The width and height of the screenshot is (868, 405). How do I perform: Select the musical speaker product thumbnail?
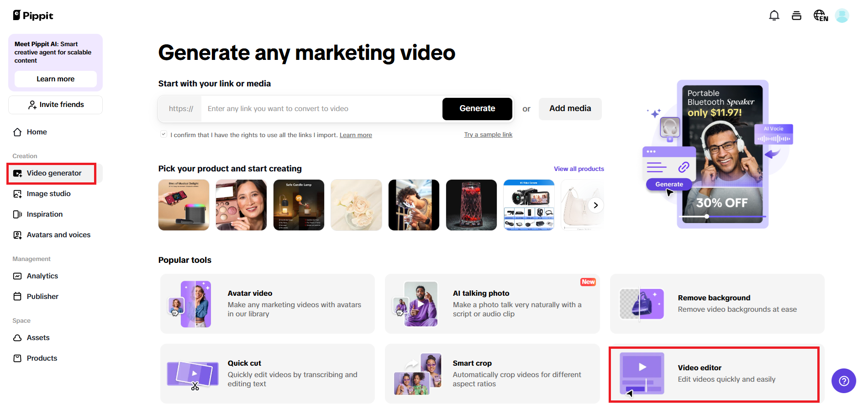[184, 205]
